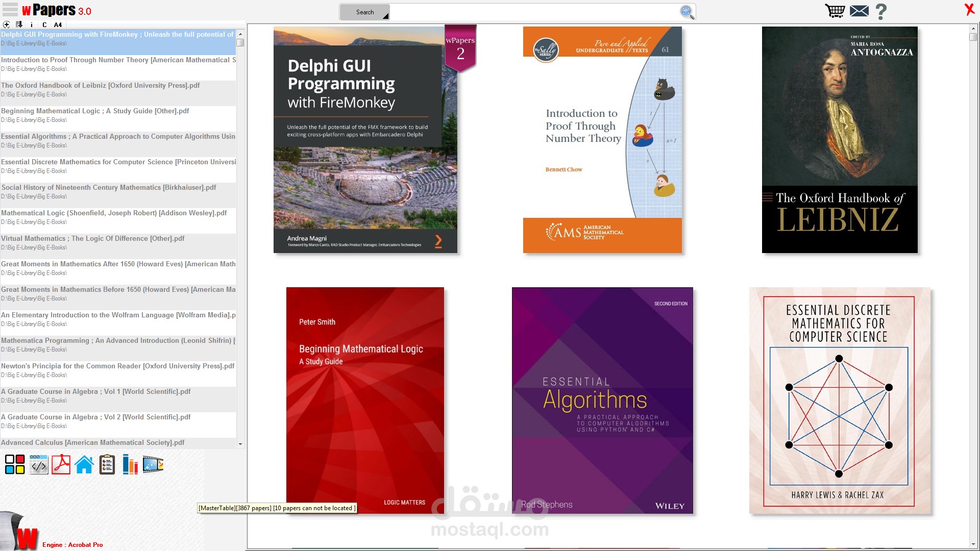
Task: Click the clipboard checklist icon
Action: (x=107, y=464)
